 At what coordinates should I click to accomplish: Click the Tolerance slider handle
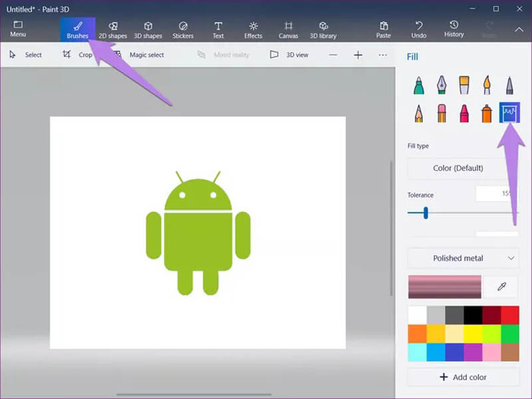426,213
